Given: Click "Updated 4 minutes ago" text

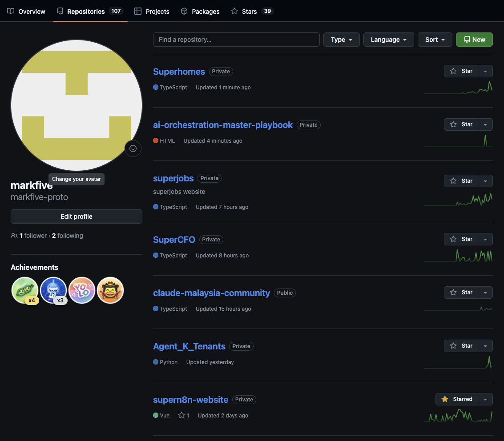Looking at the screenshot, I should (213, 140).
